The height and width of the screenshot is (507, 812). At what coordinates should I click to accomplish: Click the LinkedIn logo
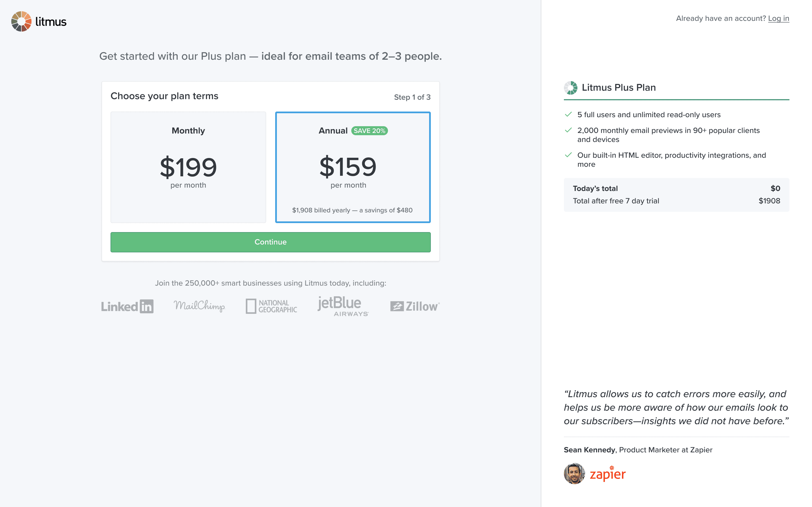127,306
